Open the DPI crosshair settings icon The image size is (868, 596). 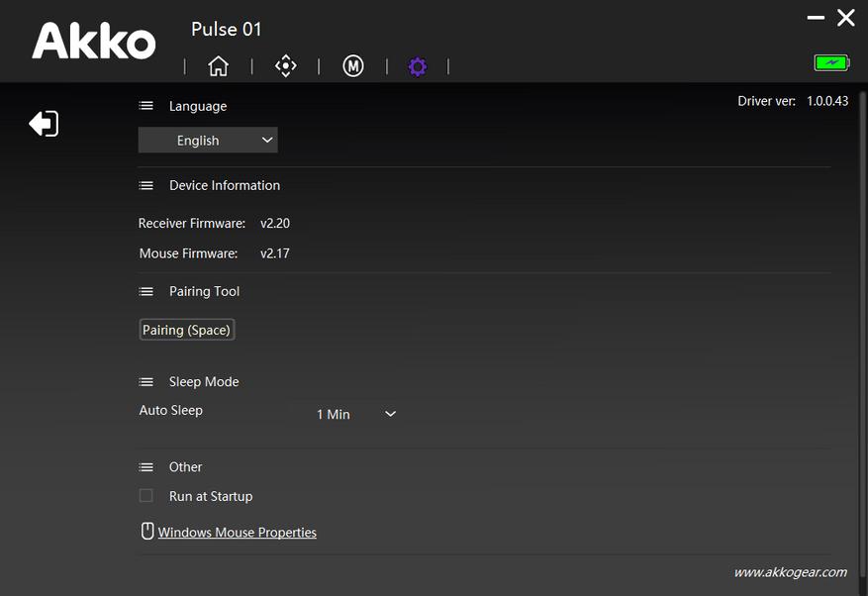285,66
